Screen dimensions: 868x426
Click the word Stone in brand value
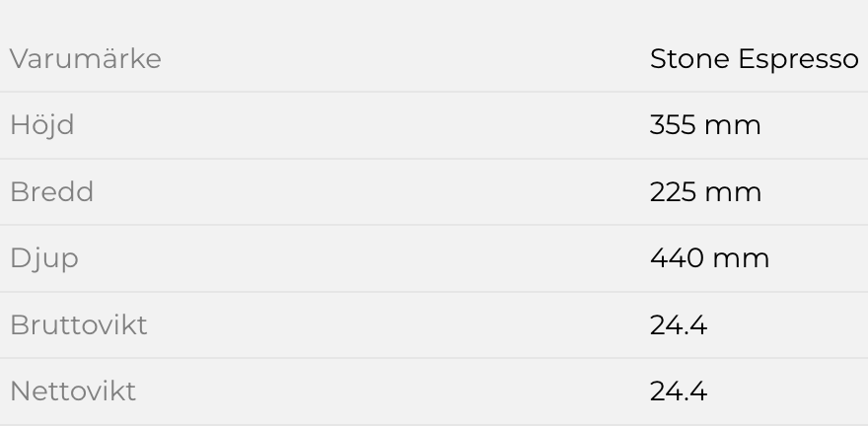click(x=689, y=59)
